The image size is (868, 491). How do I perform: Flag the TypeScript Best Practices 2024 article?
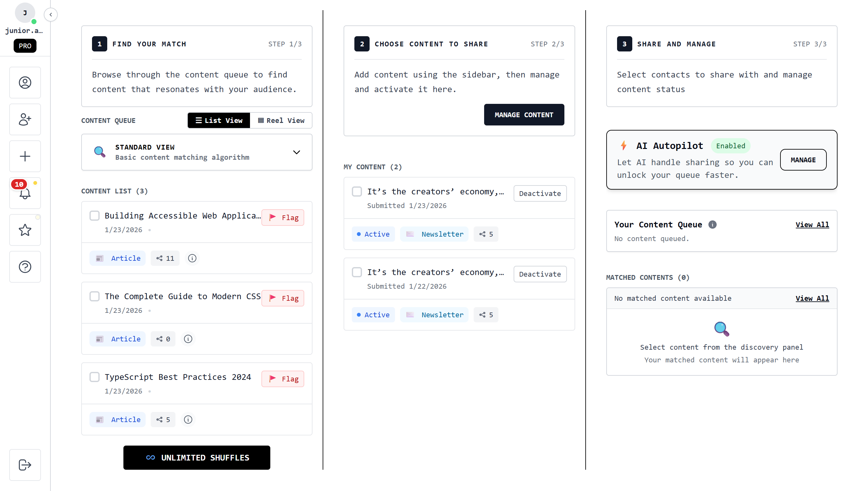(x=283, y=379)
